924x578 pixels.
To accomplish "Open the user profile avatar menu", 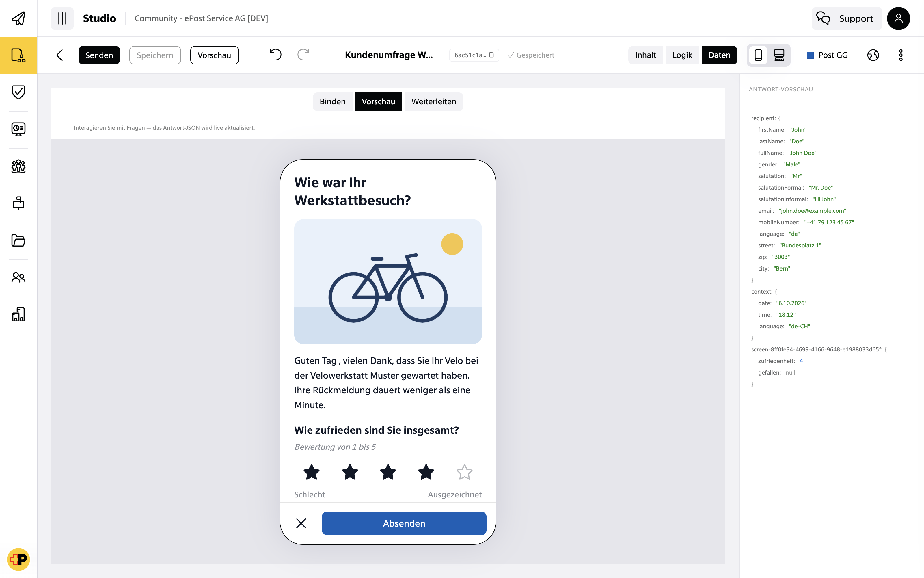I will point(898,18).
